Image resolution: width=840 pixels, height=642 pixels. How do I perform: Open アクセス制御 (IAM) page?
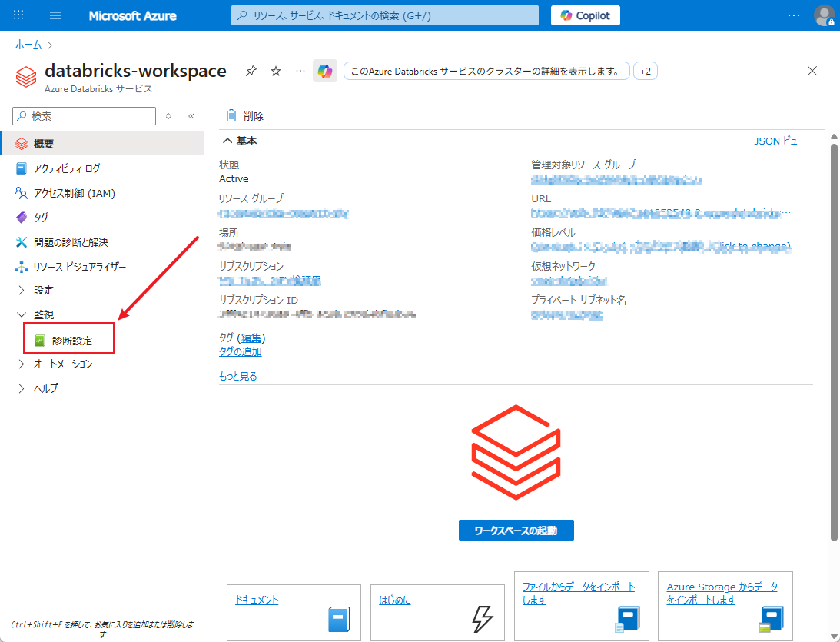pos(74,193)
